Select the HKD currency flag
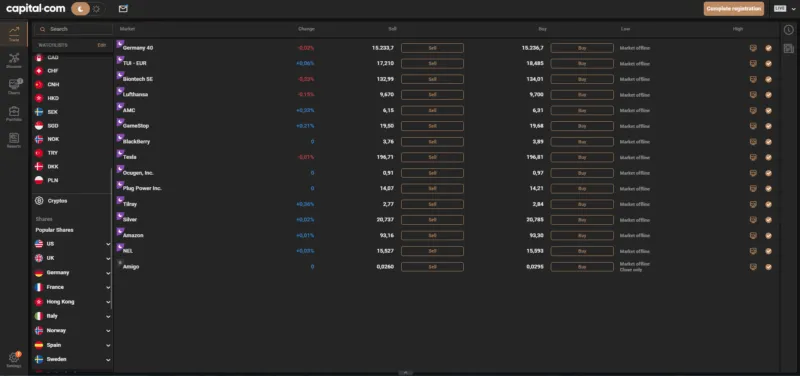Screen dimensions: 800x376 click(39, 98)
